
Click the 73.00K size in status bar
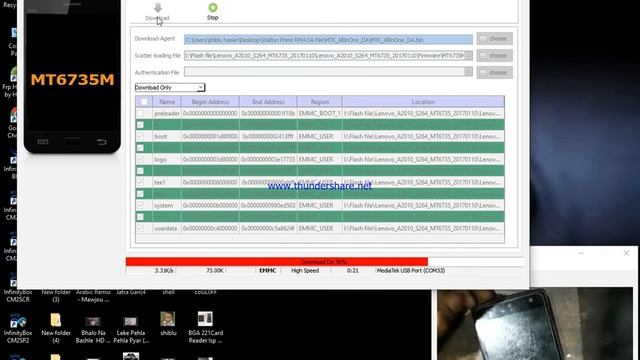215,270
